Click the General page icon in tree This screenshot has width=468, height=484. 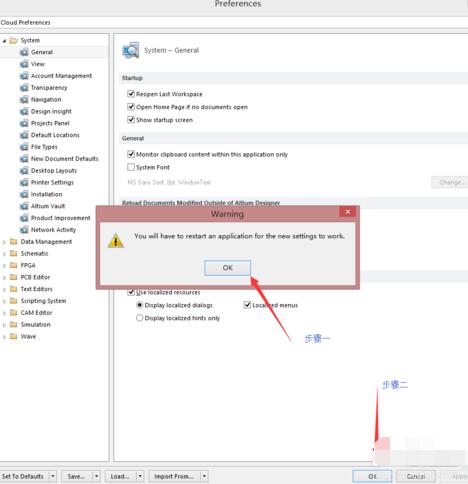(x=24, y=52)
